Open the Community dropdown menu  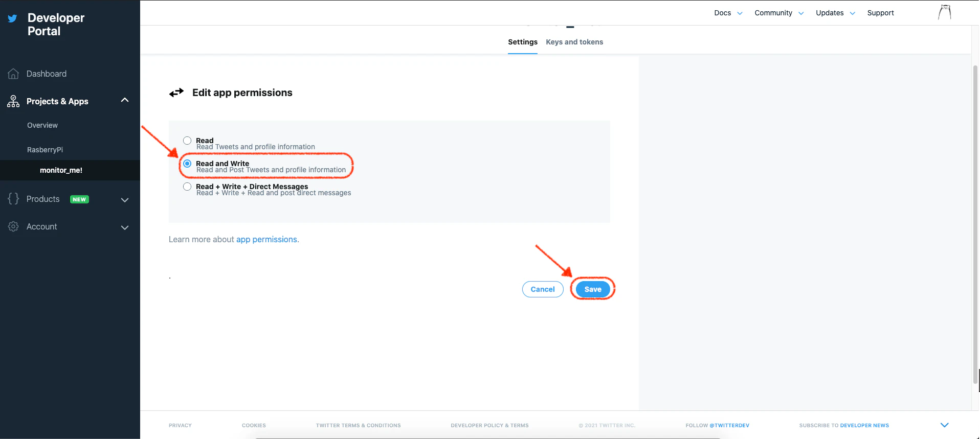point(779,13)
